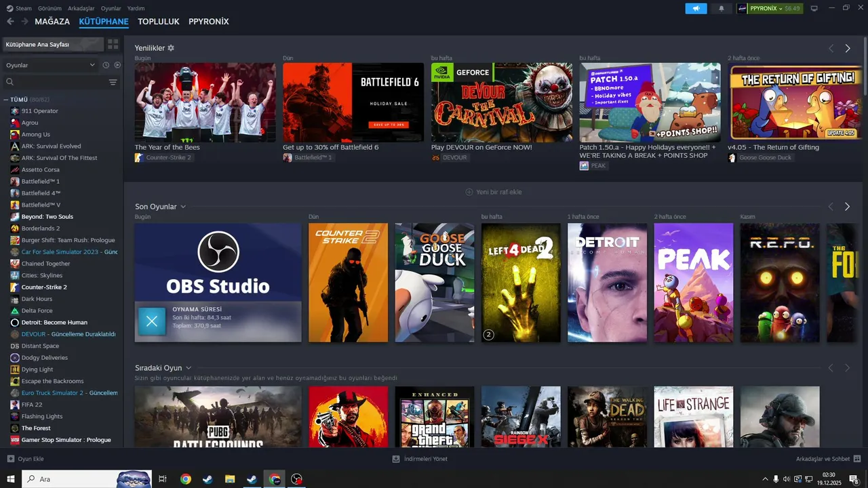Go back with the navigation back arrow
868x488 pixels.
(x=9, y=22)
